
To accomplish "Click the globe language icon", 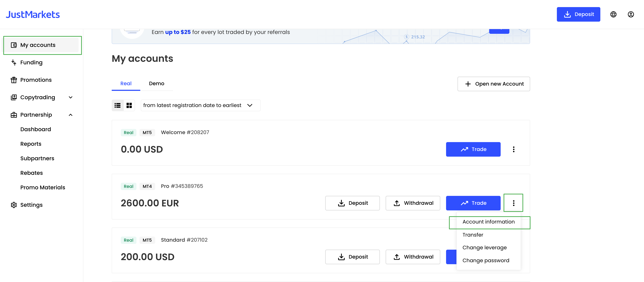I will coord(613,14).
